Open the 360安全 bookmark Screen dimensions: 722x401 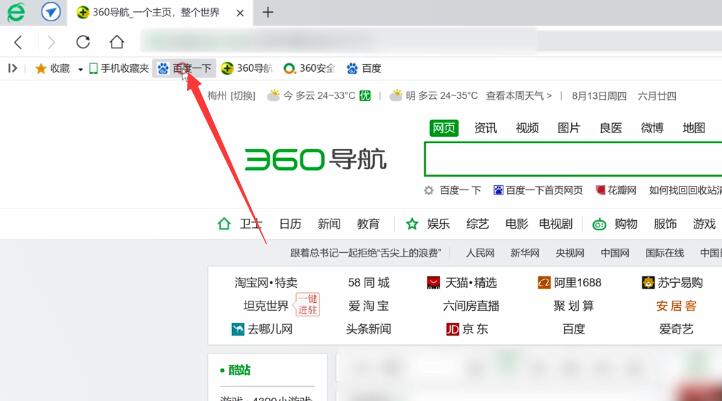pyautogui.click(x=309, y=69)
